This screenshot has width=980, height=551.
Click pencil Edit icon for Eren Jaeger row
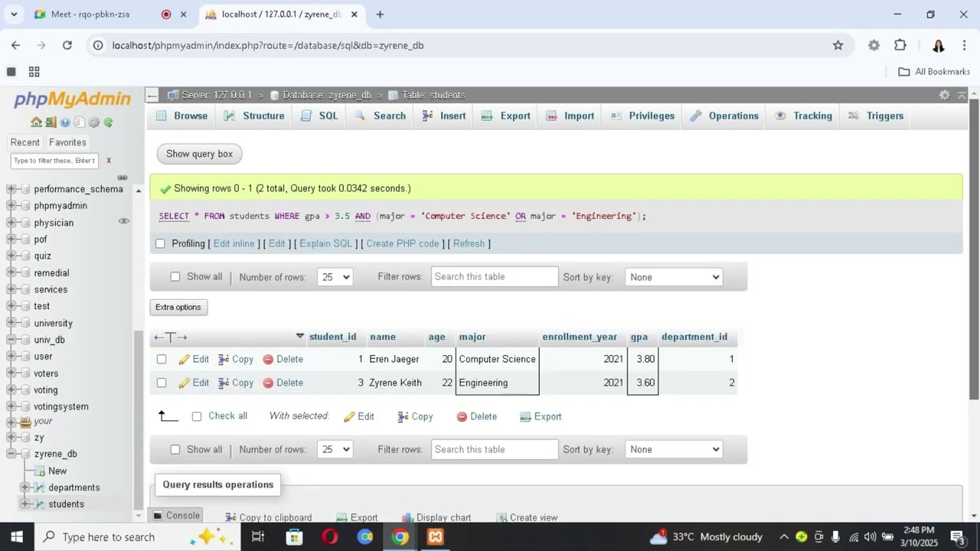(x=184, y=360)
